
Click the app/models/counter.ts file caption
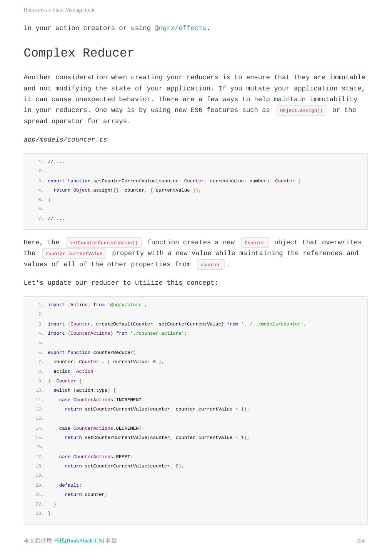65,140
